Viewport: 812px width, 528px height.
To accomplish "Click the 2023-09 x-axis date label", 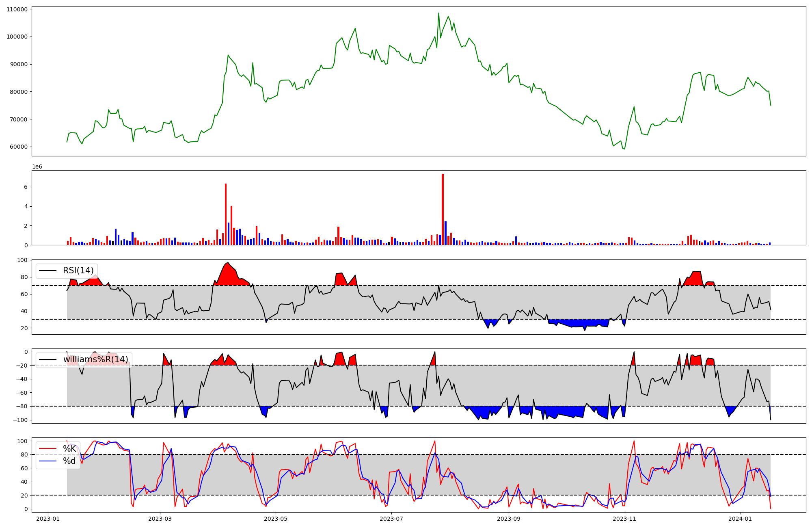I will [509, 519].
